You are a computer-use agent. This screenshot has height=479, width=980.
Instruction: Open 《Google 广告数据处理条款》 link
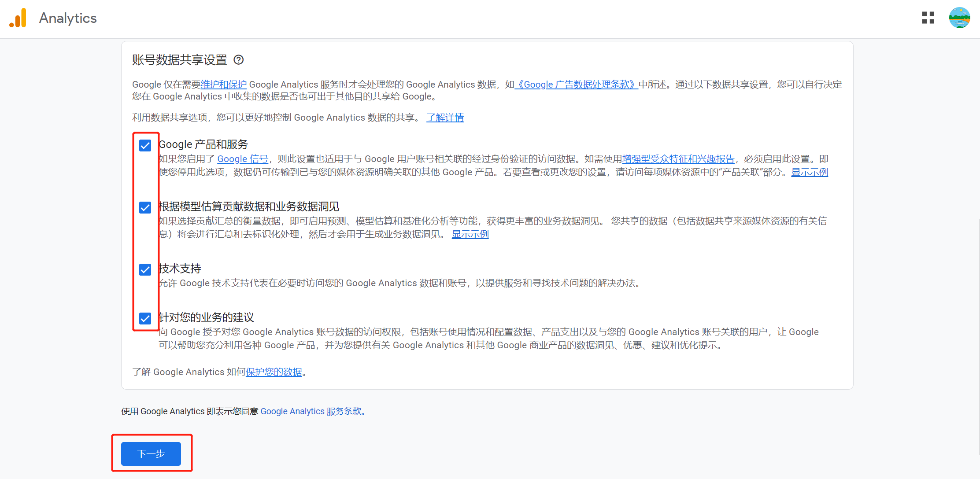pos(576,85)
